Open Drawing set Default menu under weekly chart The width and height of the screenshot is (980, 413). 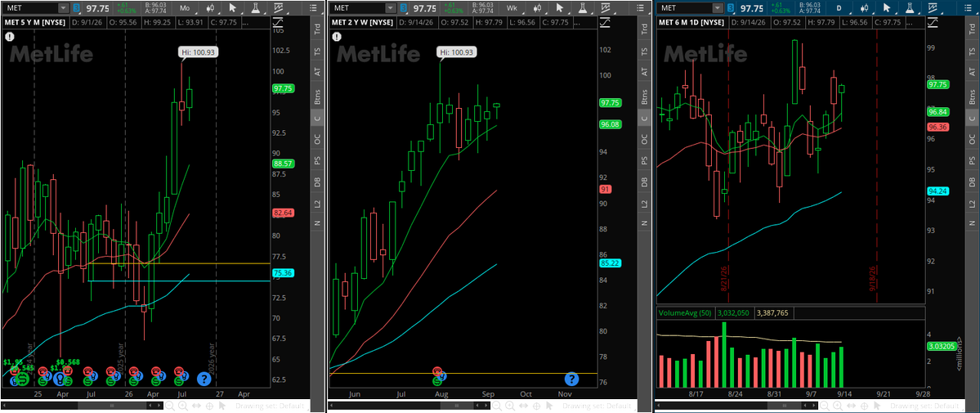point(598,406)
